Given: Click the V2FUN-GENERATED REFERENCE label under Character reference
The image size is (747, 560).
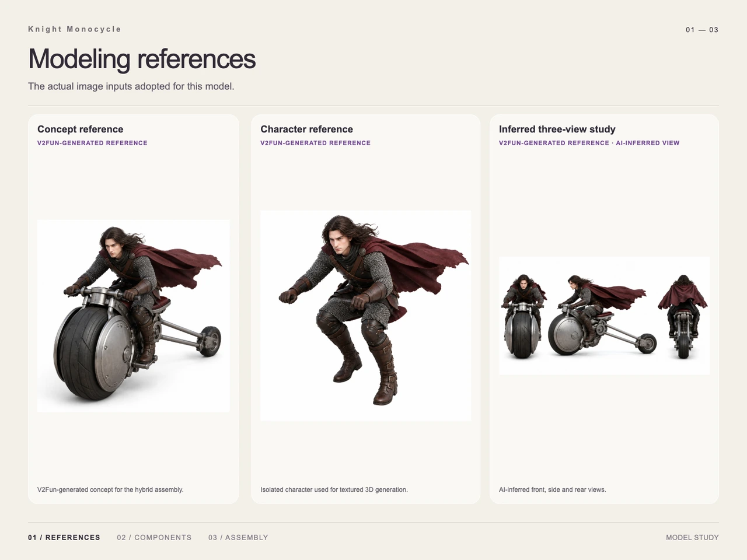Looking at the screenshot, I should coord(316,143).
